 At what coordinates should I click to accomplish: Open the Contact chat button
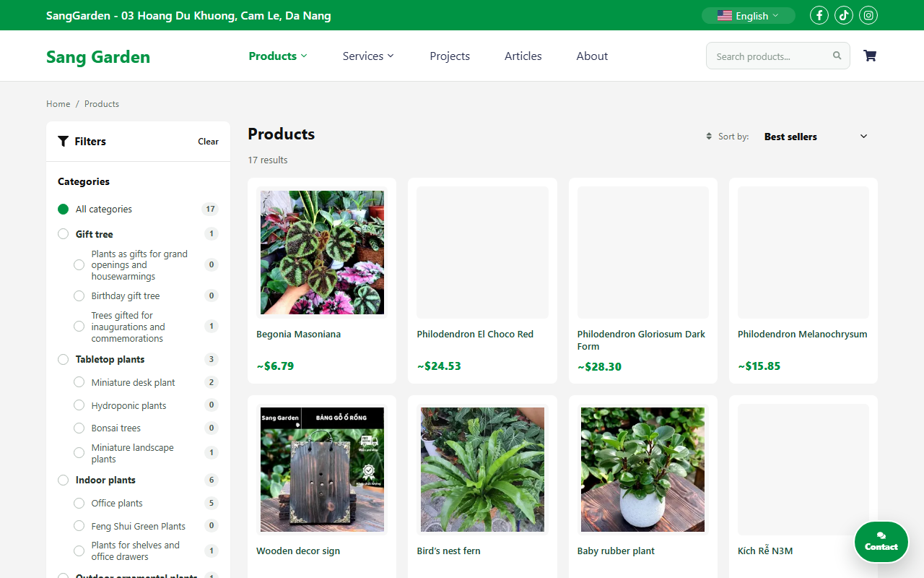pyautogui.click(x=881, y=542)
